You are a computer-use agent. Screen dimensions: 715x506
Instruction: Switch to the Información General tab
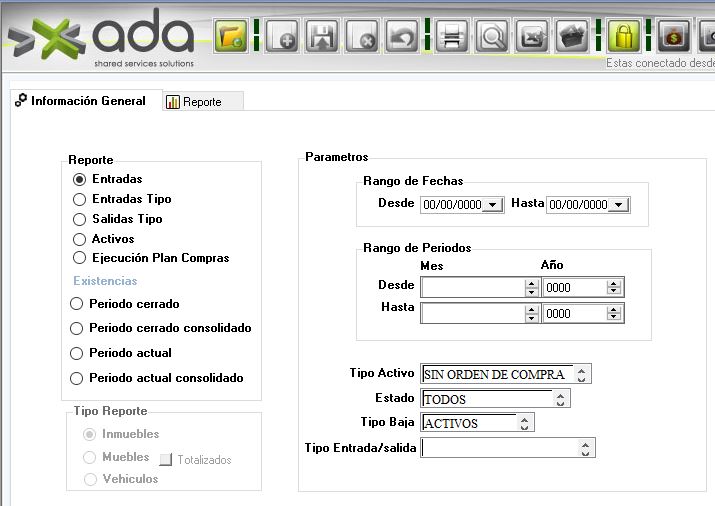[x=88, y=101]
